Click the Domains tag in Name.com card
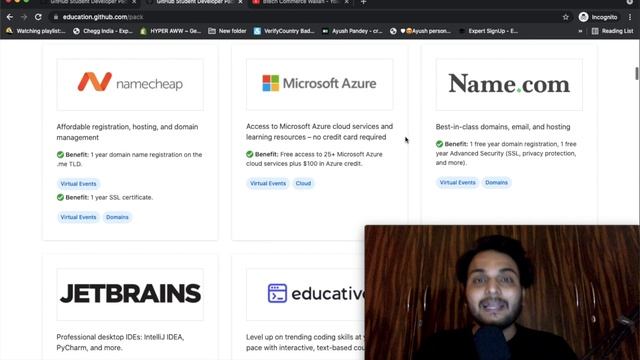640x360 pixels. click(496, 182)
